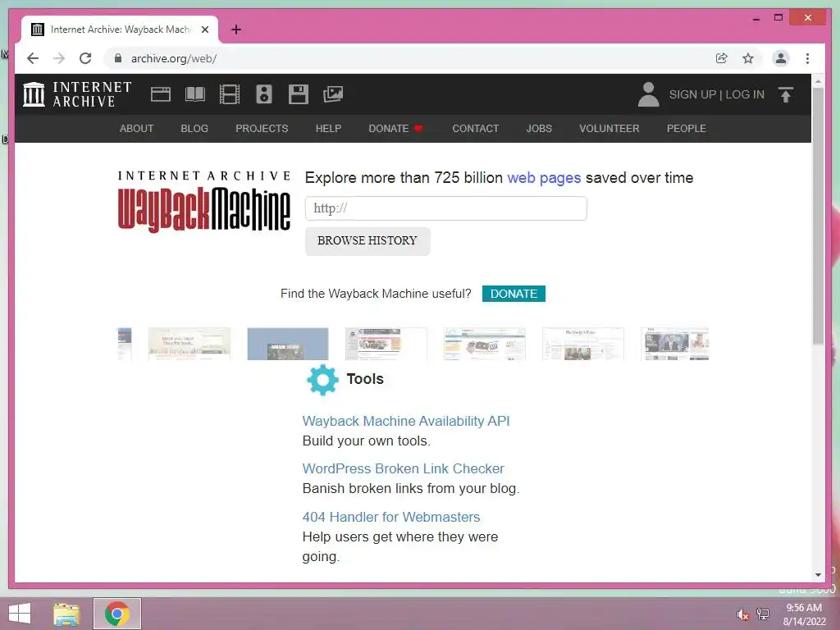Click the Internet Archive logo
Viewport: 840px width, 630px height.
click(x=77, y=94)
